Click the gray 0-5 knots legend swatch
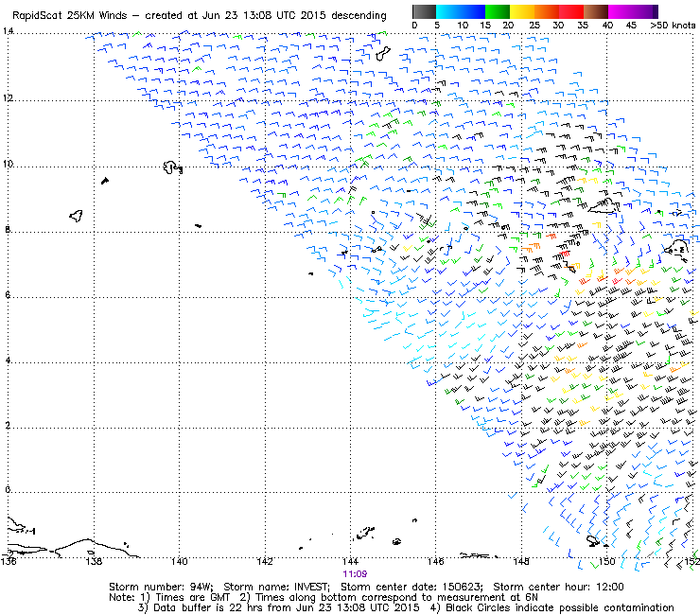The image size is (700, 615). pos(424,11)
